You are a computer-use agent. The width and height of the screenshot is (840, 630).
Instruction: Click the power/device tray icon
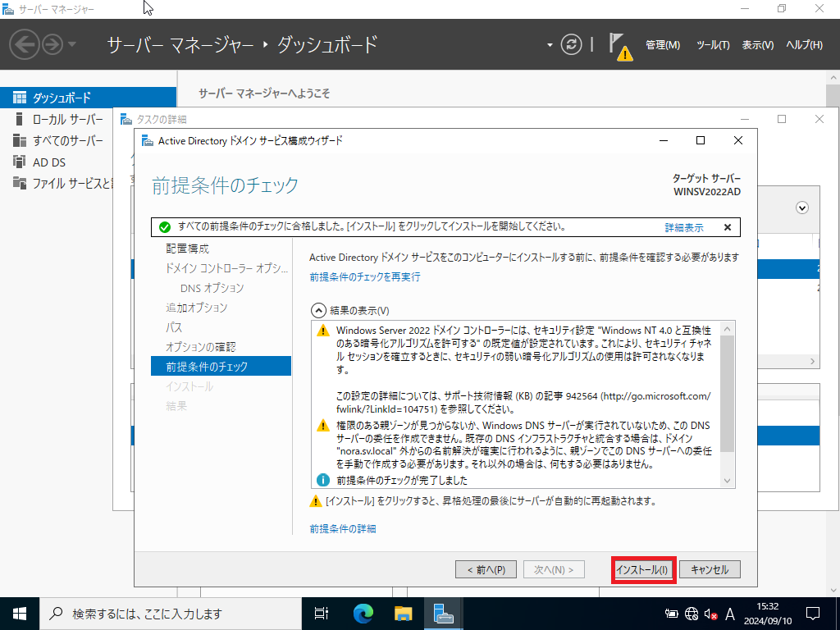[671, 614]
